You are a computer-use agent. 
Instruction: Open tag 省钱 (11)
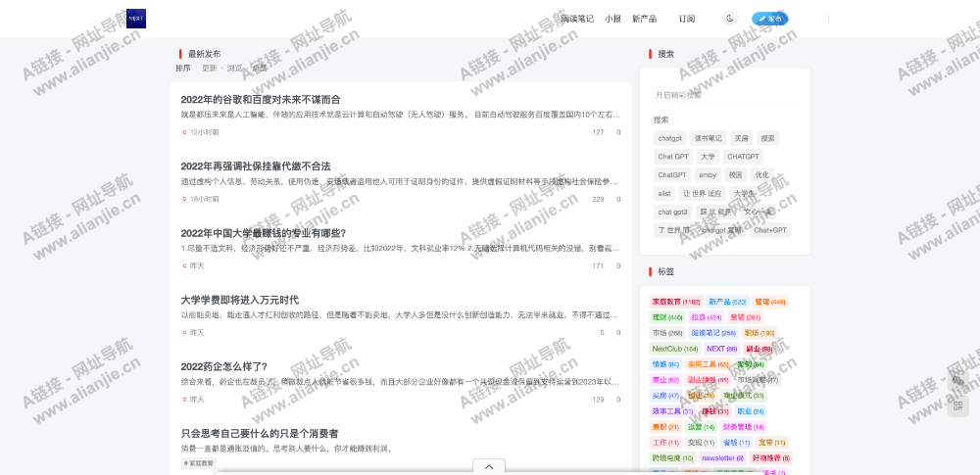coord(736,443)
